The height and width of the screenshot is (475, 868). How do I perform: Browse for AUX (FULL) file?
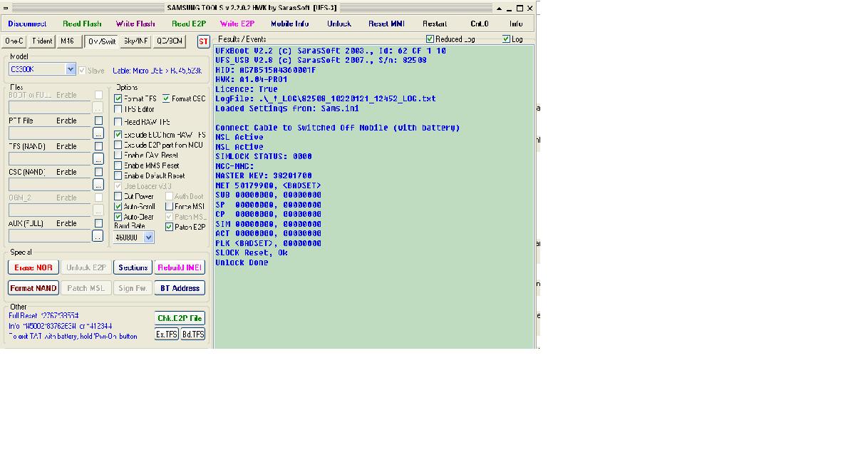pos(98,235)
